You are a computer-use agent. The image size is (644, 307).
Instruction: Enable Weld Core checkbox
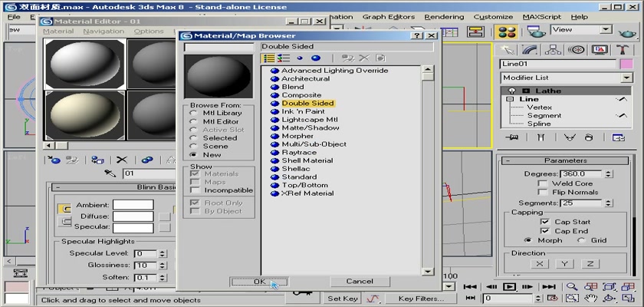click(543, 183)
